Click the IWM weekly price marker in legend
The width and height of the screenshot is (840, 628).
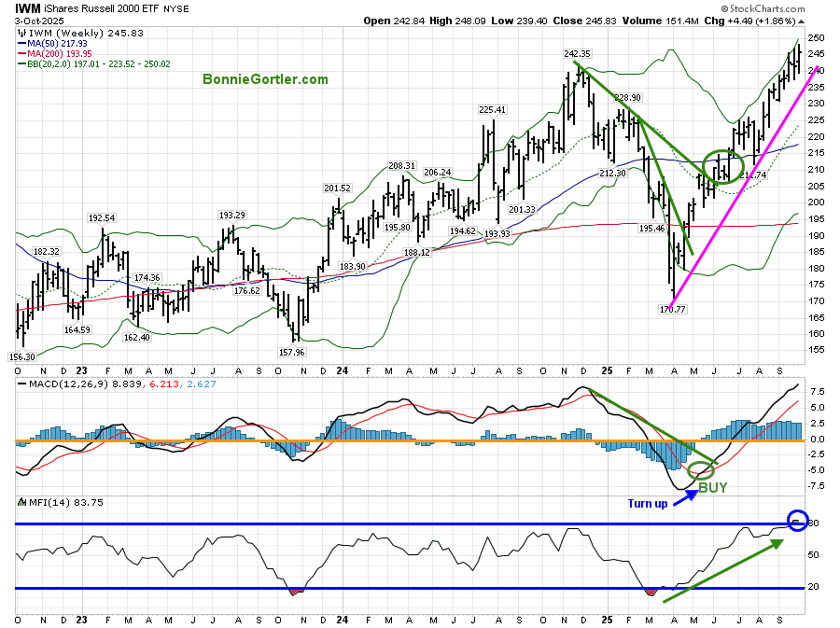pos(22,32)
